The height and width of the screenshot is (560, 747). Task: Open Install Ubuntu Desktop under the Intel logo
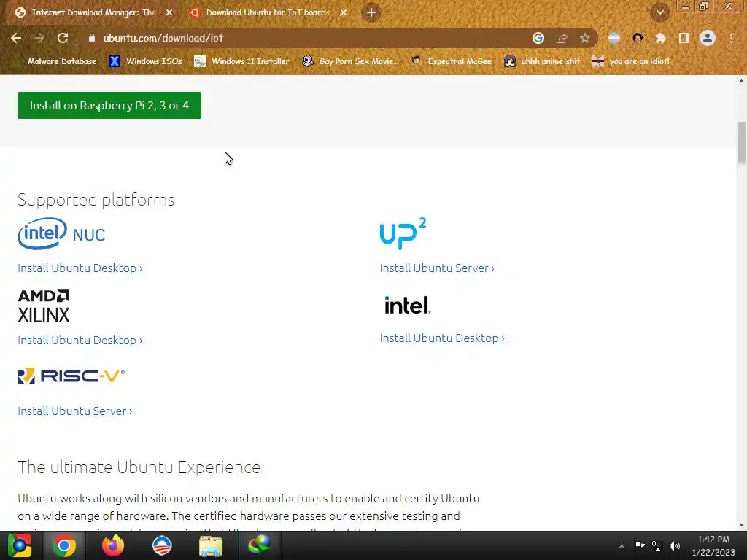click(442, 338)
